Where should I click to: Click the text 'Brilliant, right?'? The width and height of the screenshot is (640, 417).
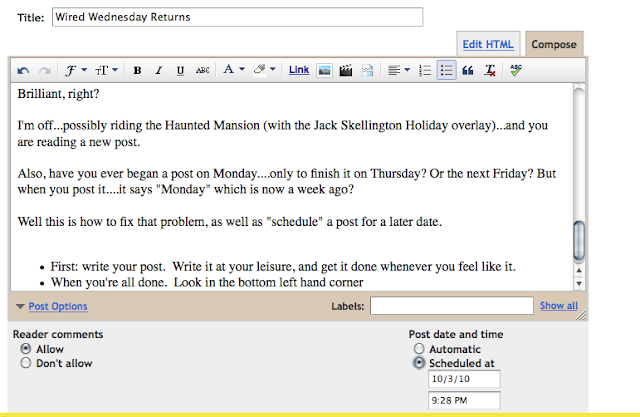(58, 94)
